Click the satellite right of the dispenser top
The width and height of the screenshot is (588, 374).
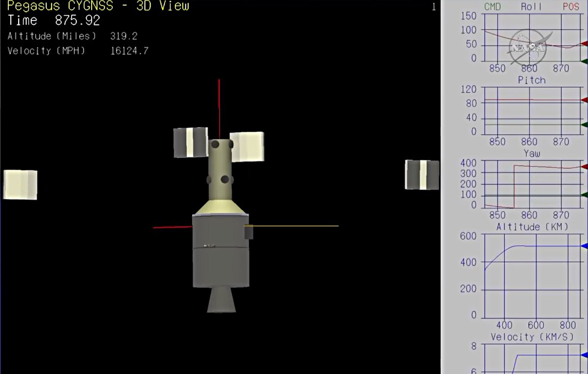coord(247,146)
